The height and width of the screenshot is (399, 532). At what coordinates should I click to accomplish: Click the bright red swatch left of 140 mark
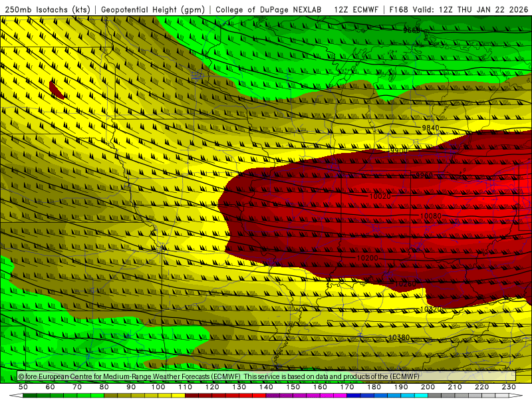(x=259, y=396)
